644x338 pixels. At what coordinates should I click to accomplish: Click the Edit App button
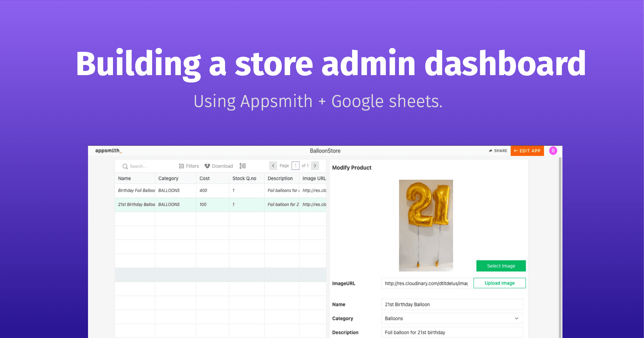[x=527, y=151]
